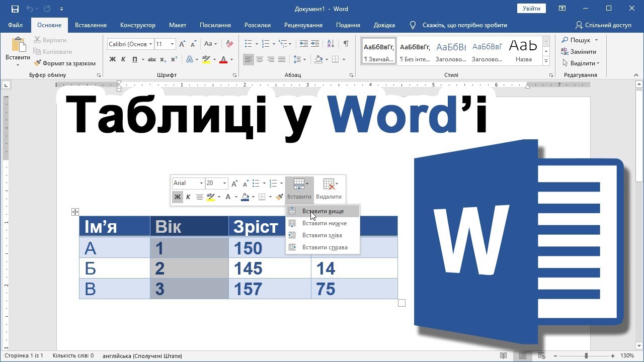Click the table cell containing 157
Image resolution: width=644 pixels, height=362 pixels.
click(270, 289)
